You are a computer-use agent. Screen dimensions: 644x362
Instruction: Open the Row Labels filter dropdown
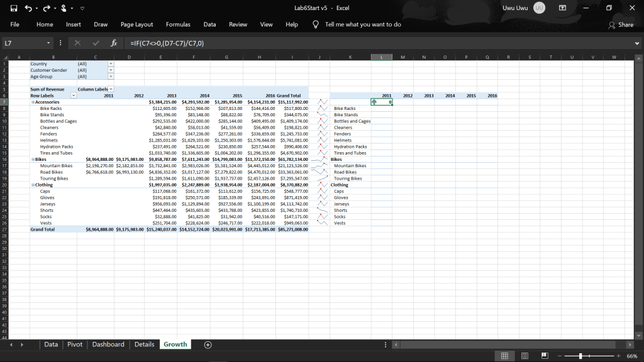[x=72, y=96]
